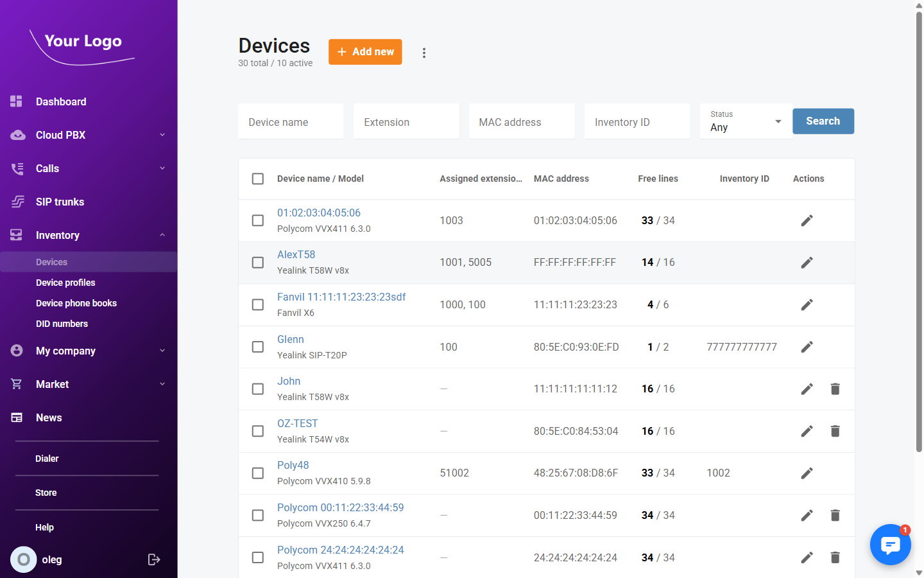The width and height of the screenshot is (924, 578).
Task: Select the checkbox for AlexT58 device
Action: point(257,262)
